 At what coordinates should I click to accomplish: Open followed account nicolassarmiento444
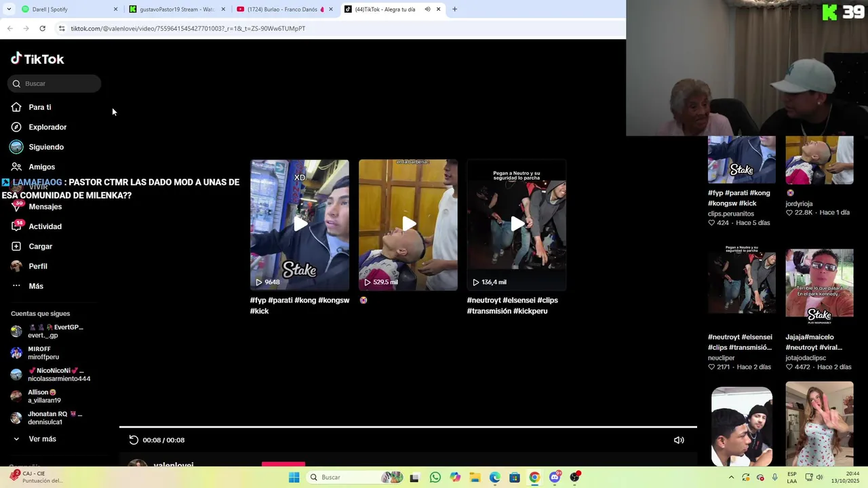[x=51, y=375]
